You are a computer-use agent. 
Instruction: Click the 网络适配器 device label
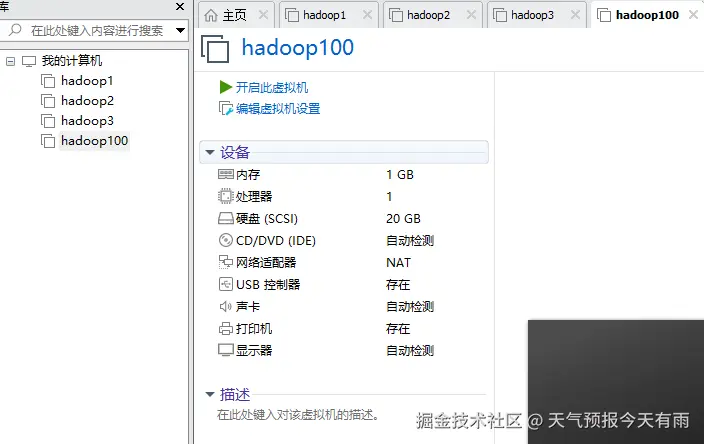pos(266,262)
